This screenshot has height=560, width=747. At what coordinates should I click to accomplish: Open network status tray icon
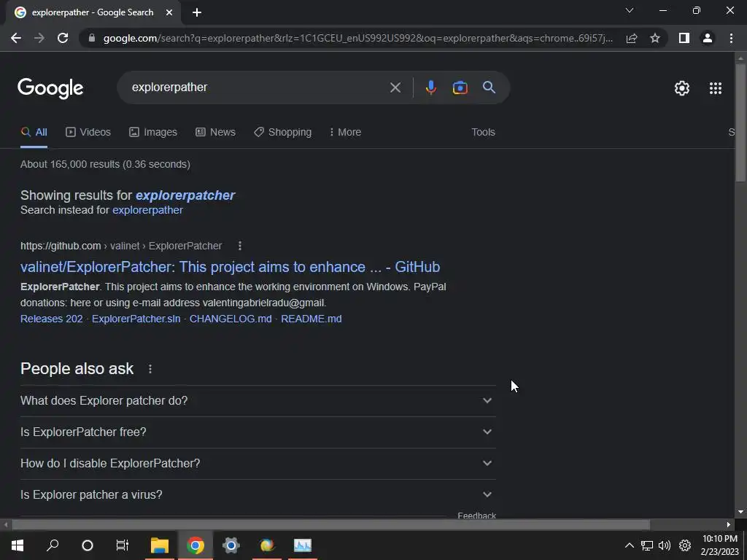pyautogui.click(x=647, y=545)
